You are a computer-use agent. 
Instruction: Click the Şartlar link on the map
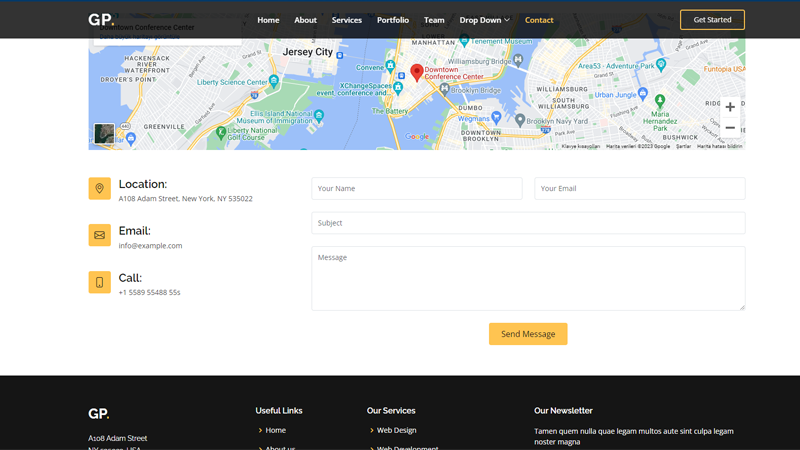click(683, 146)
